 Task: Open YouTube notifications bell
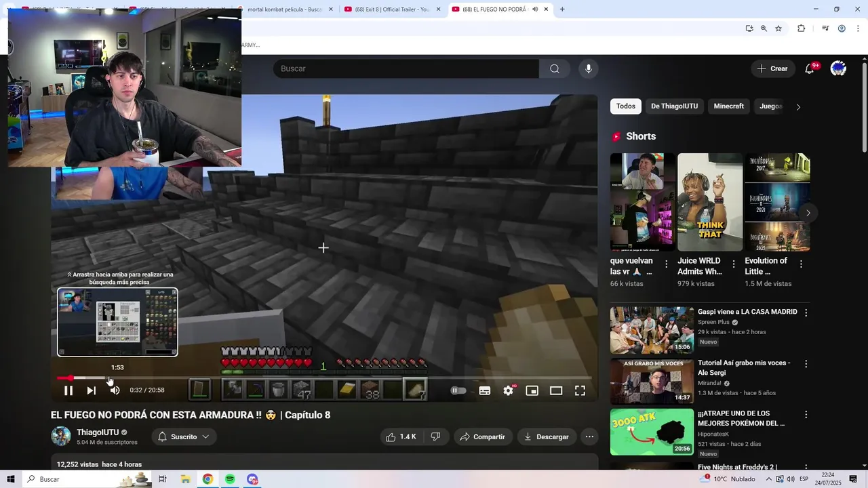pos(810,68)
